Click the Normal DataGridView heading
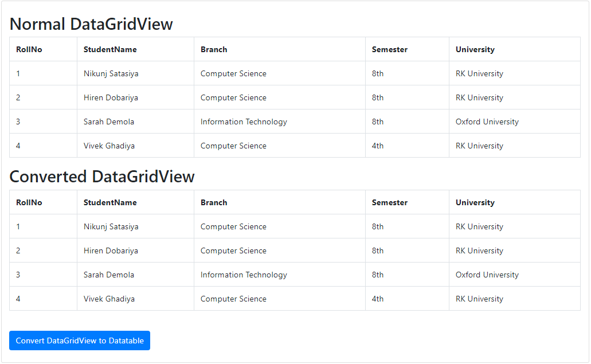 click(92, 24)
